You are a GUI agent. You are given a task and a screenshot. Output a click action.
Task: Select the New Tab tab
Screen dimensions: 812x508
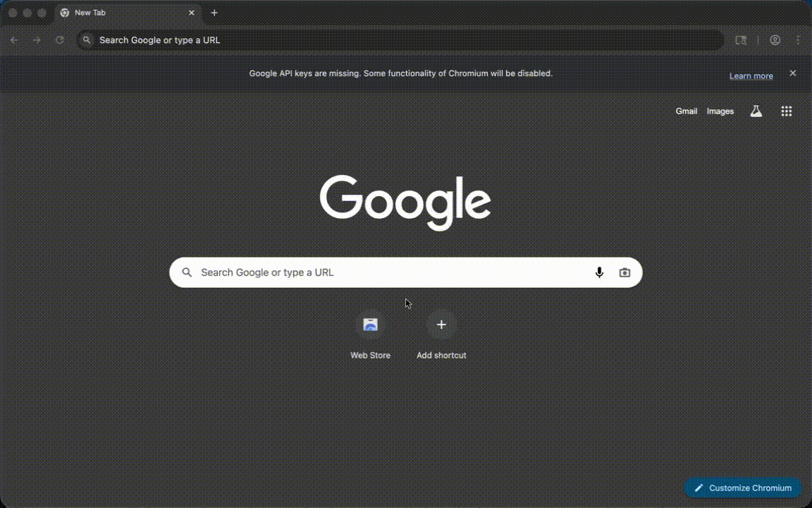(120, 13)
